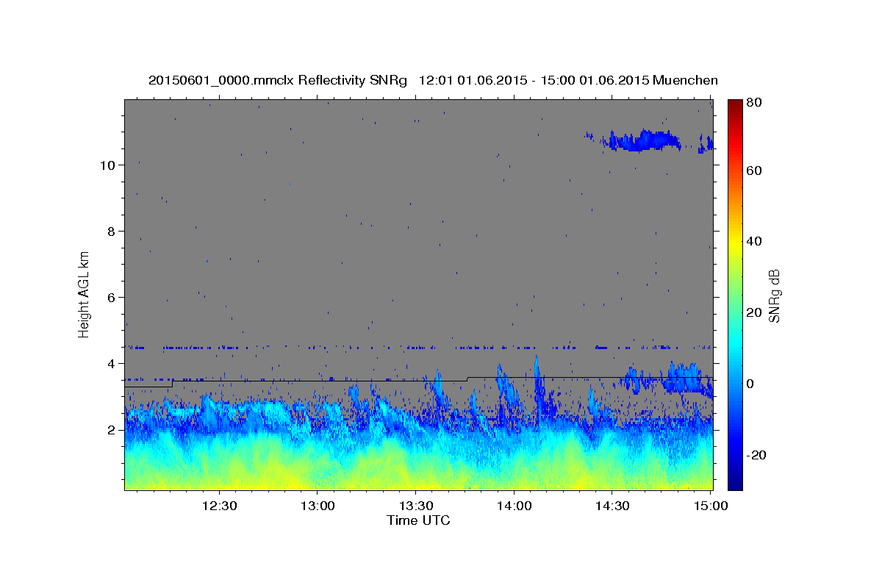Click the height tick label 4
The image size is (882, 588).
point(110,363)
